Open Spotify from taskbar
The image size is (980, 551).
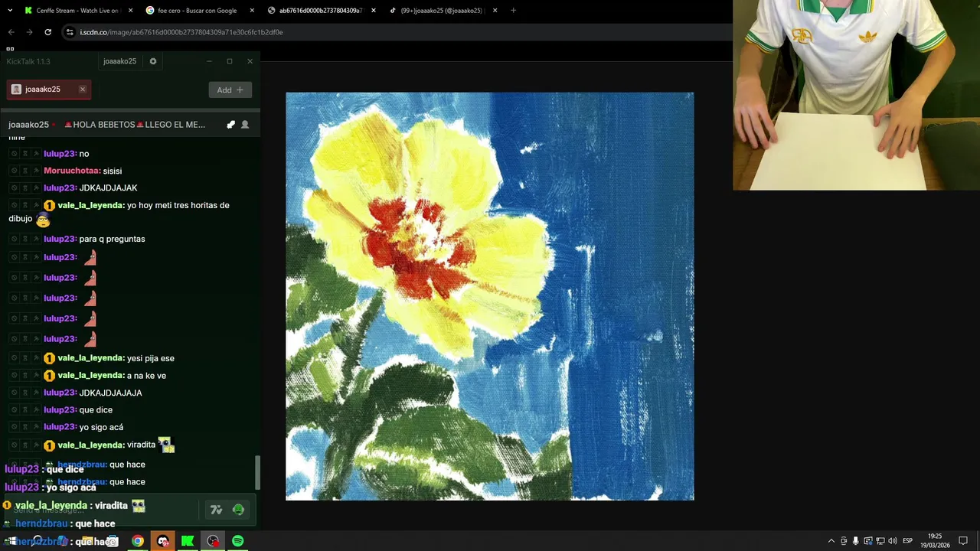point(238,541)
